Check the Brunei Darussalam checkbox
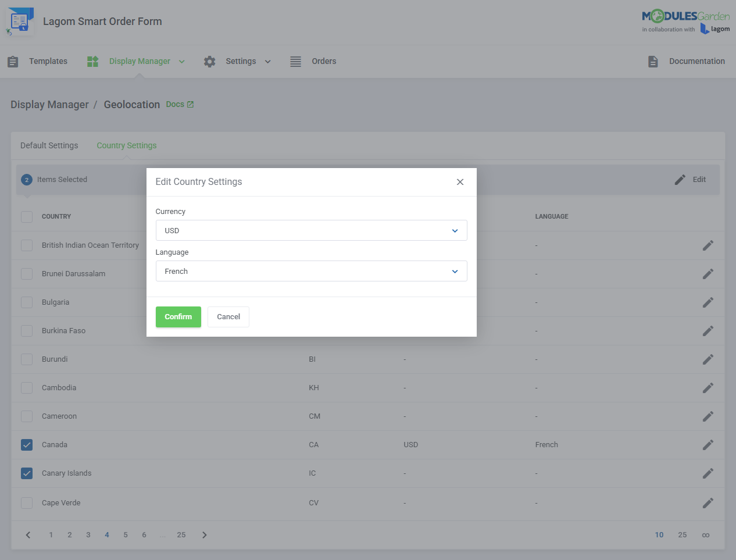 [x=27, y=274]
